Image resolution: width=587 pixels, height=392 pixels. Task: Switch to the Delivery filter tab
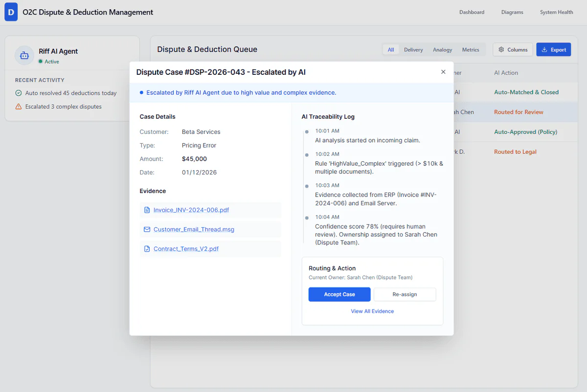[x=413, y=49]
